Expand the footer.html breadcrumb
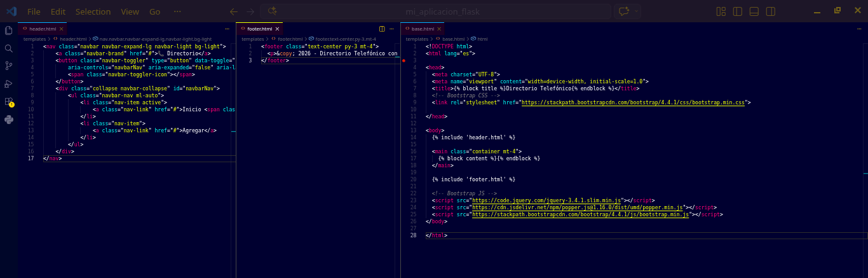The height and width of the screenshot is (278, 868). [290, 39]
